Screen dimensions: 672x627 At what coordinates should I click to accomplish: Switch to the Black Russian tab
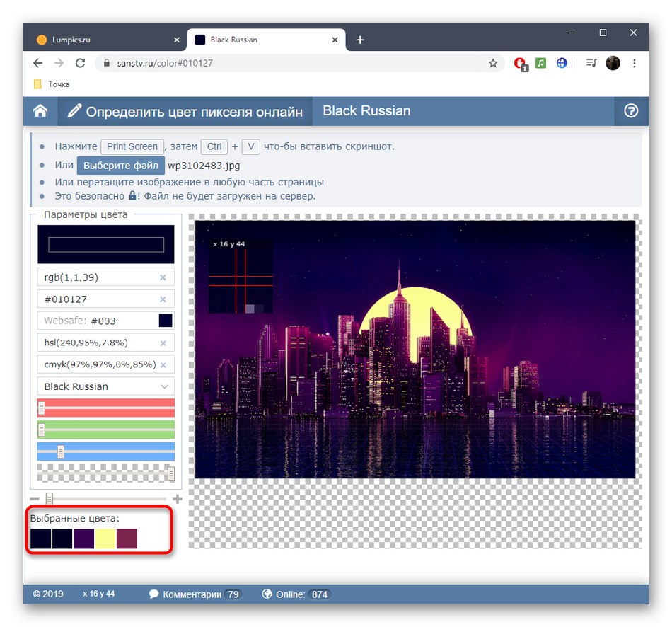[266, 40]
